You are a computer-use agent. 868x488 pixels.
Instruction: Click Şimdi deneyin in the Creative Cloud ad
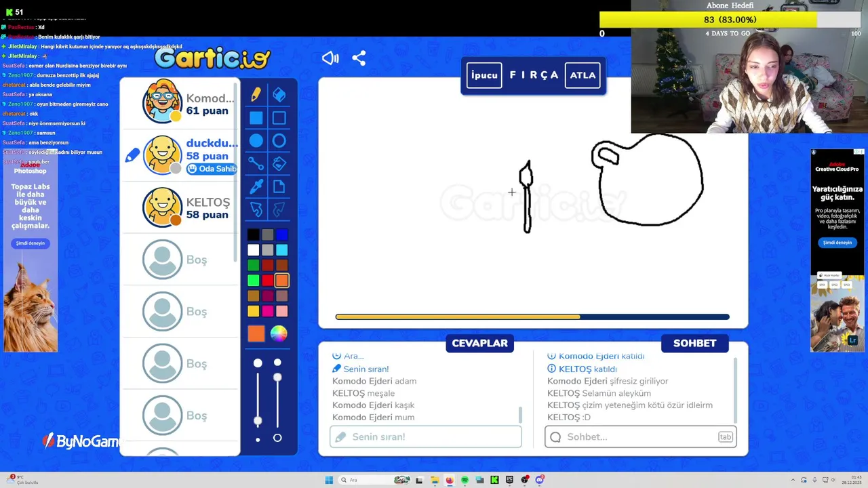pyautogui.click(x=837, y=243)
